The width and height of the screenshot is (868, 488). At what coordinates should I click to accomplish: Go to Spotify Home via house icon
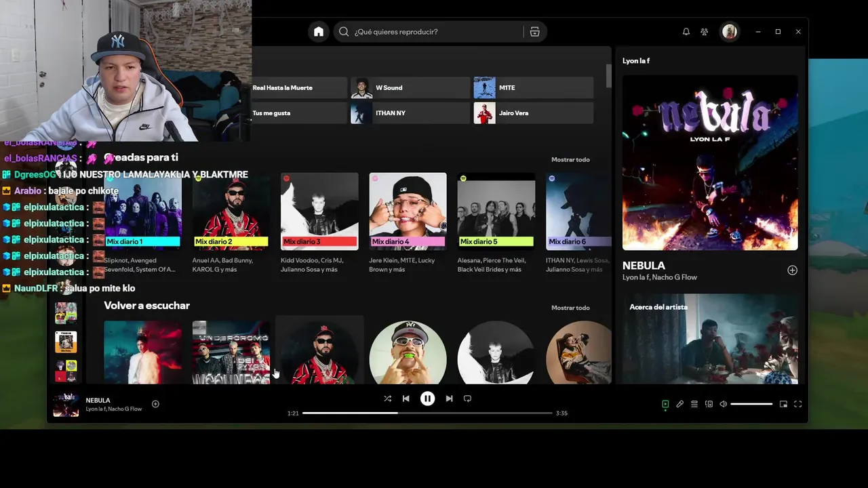pos(319,32)
